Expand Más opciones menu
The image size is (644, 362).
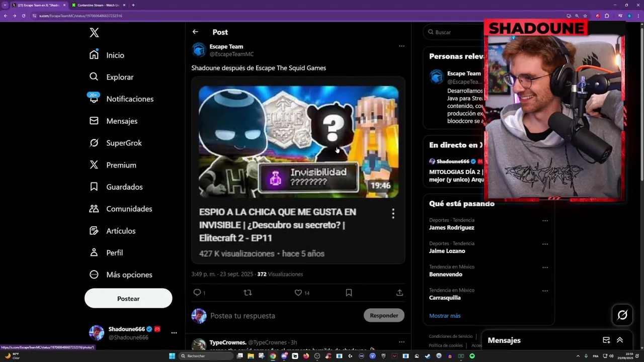pyautogui.click(x=121, y=275)
